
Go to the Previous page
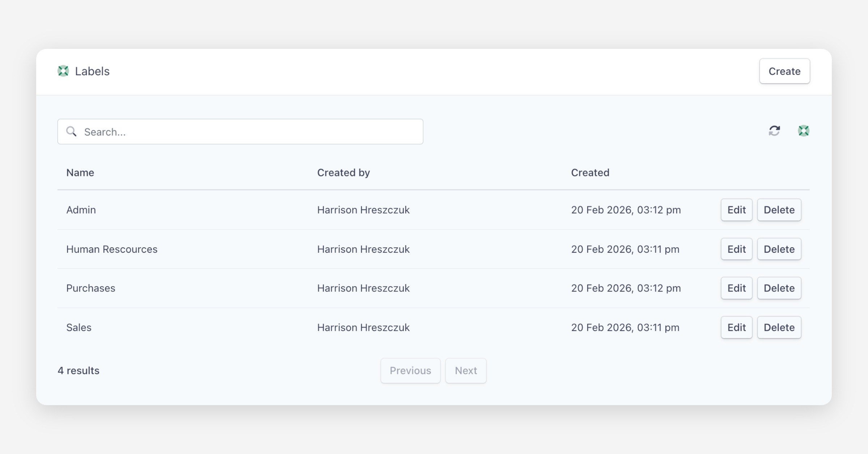coord(410,371)
